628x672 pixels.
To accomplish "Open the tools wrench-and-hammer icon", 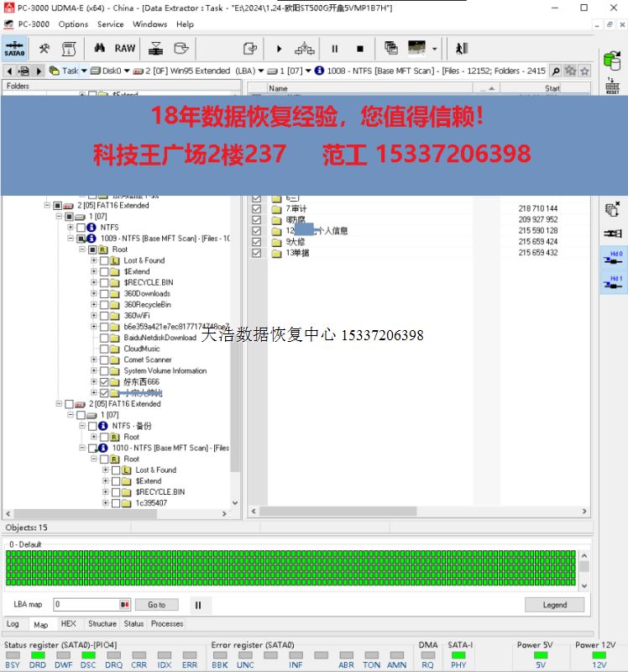I will pos(44,49).
